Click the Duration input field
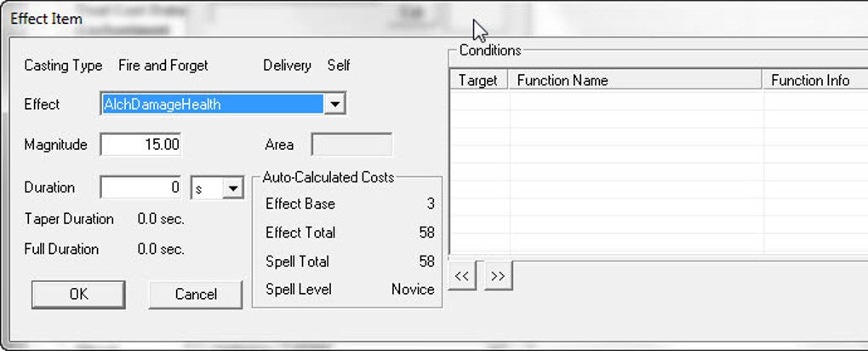This screenshot has height=351, width=868. tap(140, 188)
